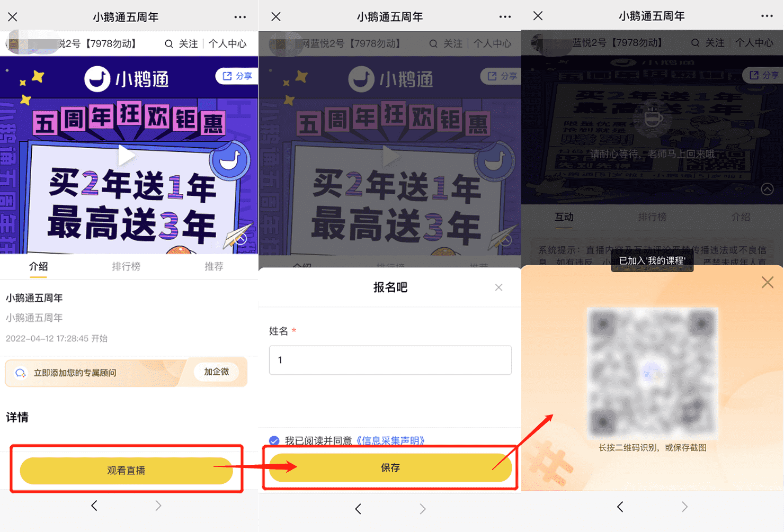Open the three-dot menu in the middle screen
This screenshot has width=784, height=532.
505,17
